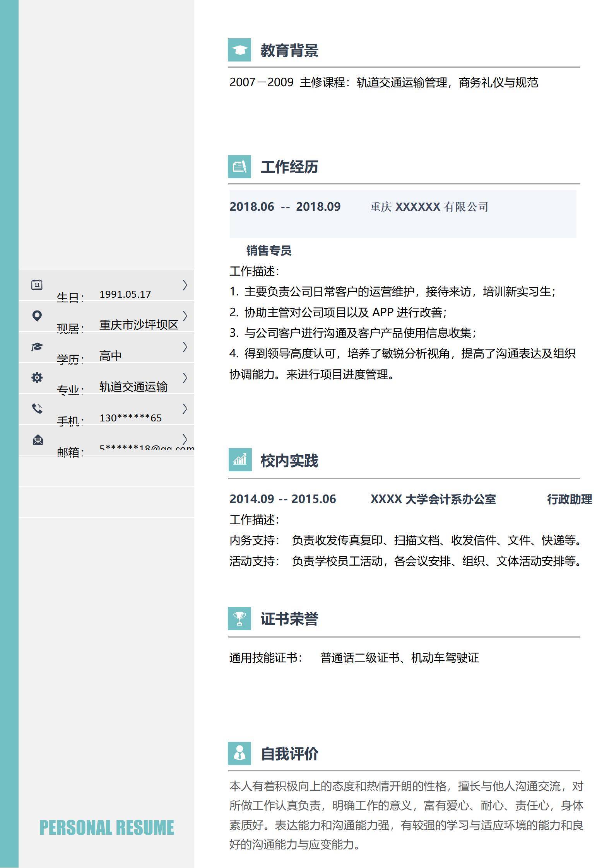This screenshot has height=868, width=614.
Task: Expand the chevron on the 现居 row
Action: (x=185, y=316)
